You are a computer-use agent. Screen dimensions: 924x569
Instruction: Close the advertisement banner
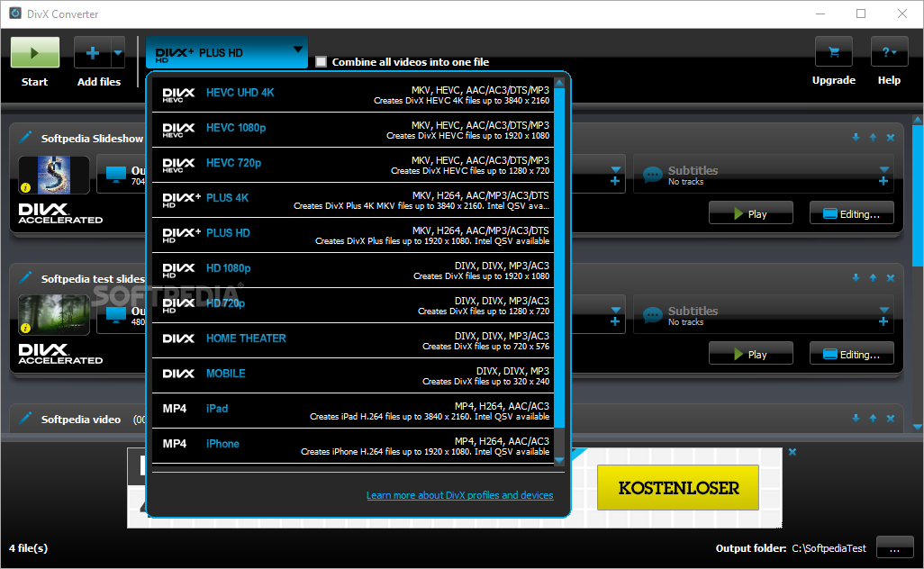tap(793, 452)
